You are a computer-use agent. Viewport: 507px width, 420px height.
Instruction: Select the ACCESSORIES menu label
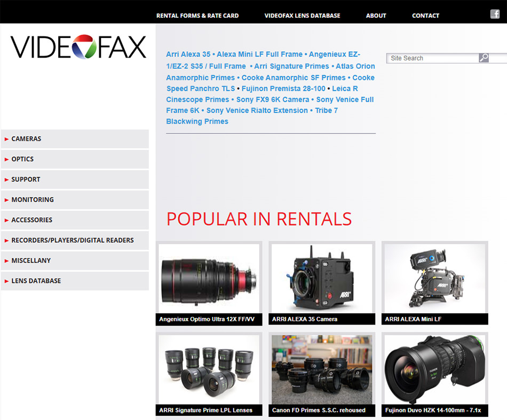[x=31, y=220]
